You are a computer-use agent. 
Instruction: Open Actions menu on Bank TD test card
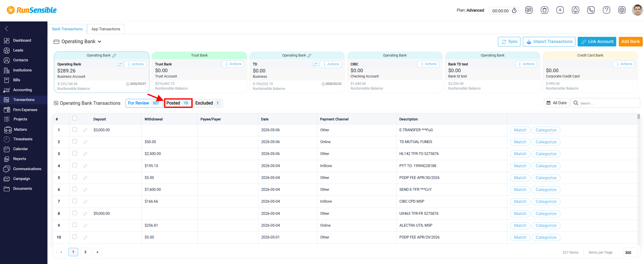click(x=526, y=64)
